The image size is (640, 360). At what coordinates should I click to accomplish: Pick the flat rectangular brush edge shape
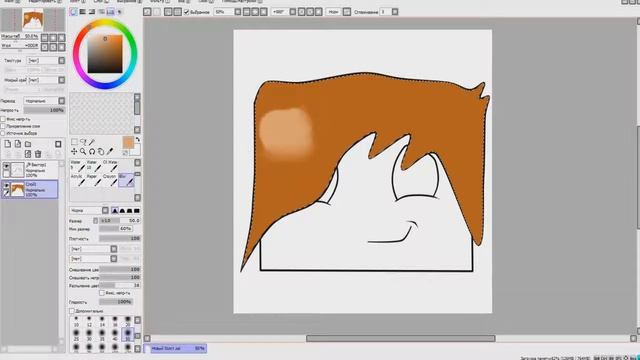[137, 211]
